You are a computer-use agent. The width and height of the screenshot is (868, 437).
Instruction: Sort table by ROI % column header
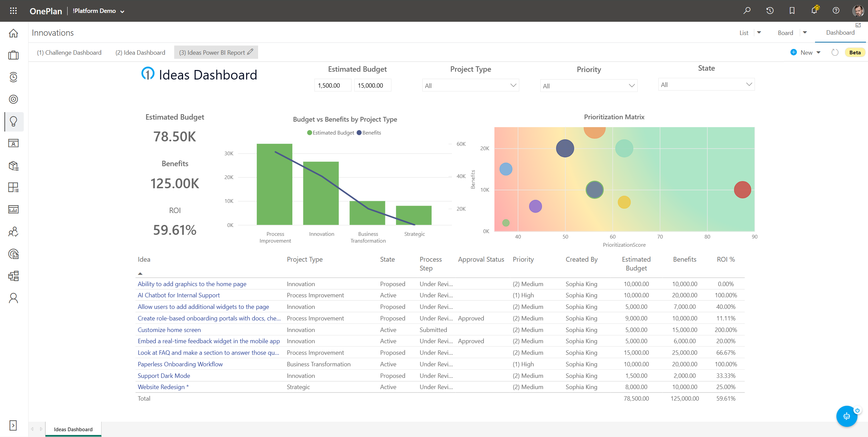click(x=726, y=259)
